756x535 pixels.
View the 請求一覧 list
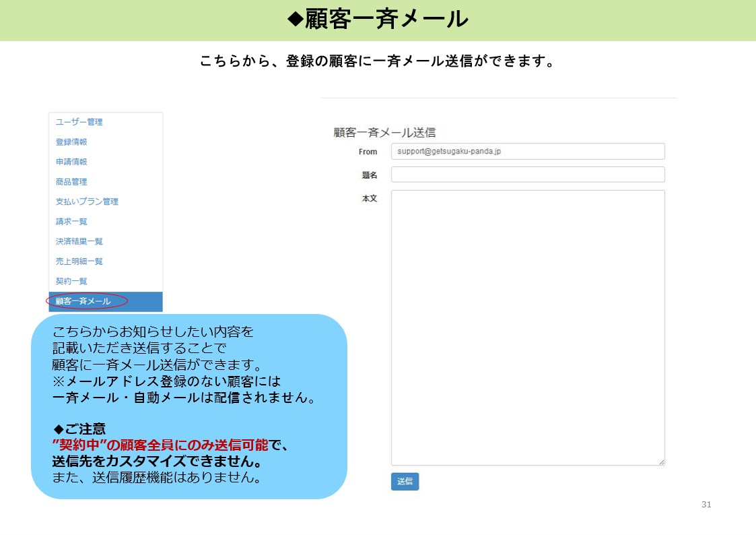(x=71, y=222)
